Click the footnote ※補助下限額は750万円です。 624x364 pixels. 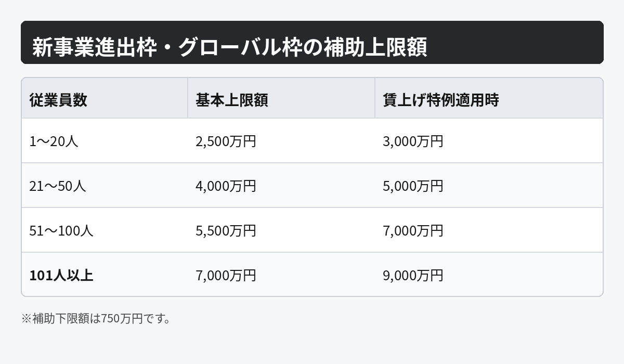96,318
